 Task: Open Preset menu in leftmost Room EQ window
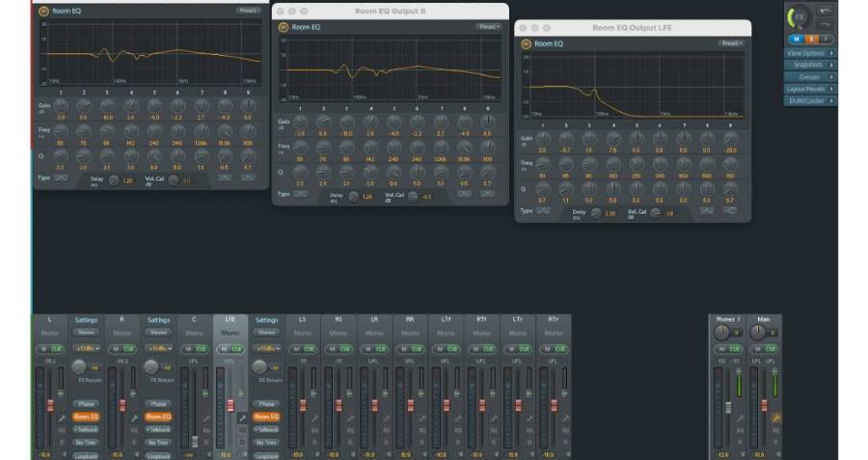pyautogui.click(x=249, y=11)
